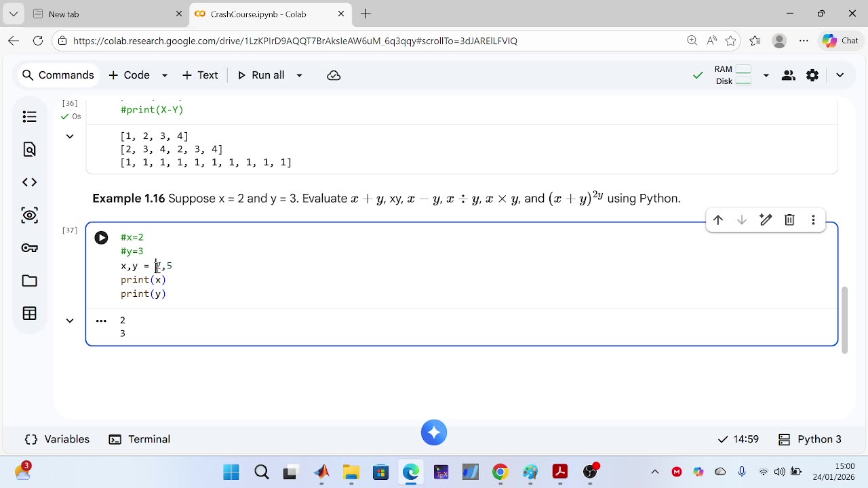Screen dimensions: 868x488
Task: Run cell 37 with the play button
Action: click(x=101, y=238)
